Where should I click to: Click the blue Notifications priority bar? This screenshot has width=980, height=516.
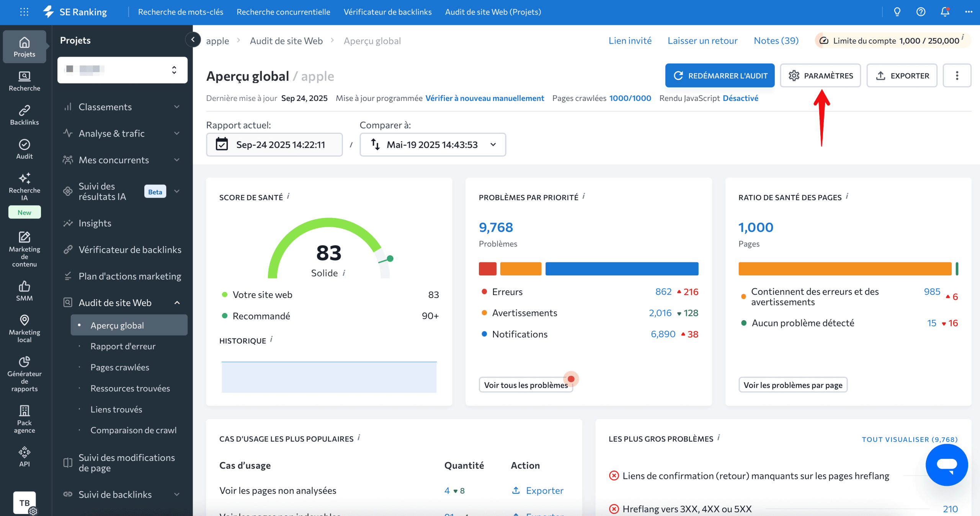[x=621, y=269]
